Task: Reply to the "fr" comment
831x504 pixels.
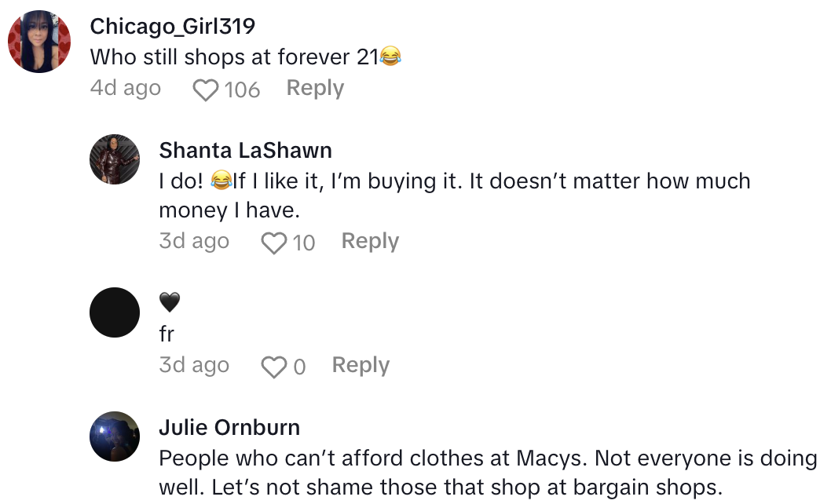Action: (x=361, y=365)
